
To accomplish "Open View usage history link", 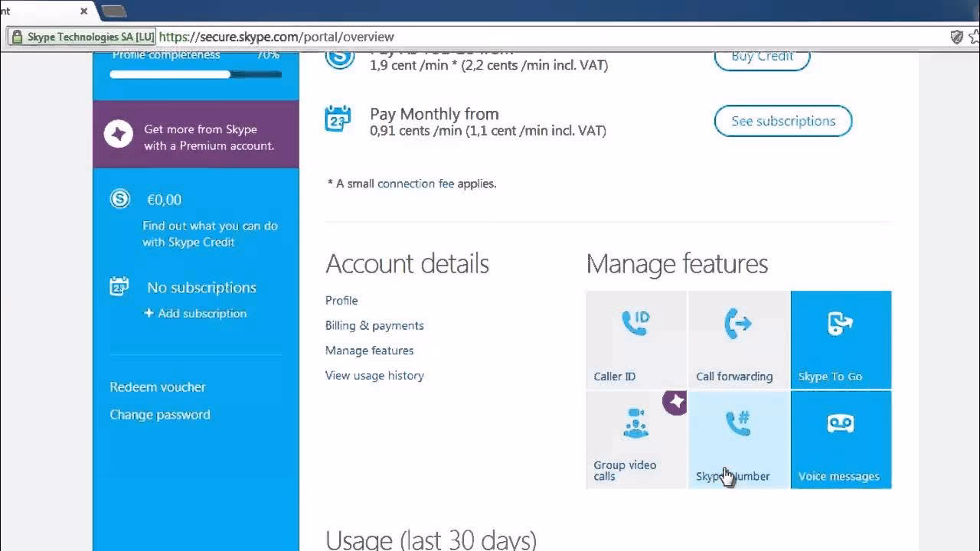I will point(374,375).
